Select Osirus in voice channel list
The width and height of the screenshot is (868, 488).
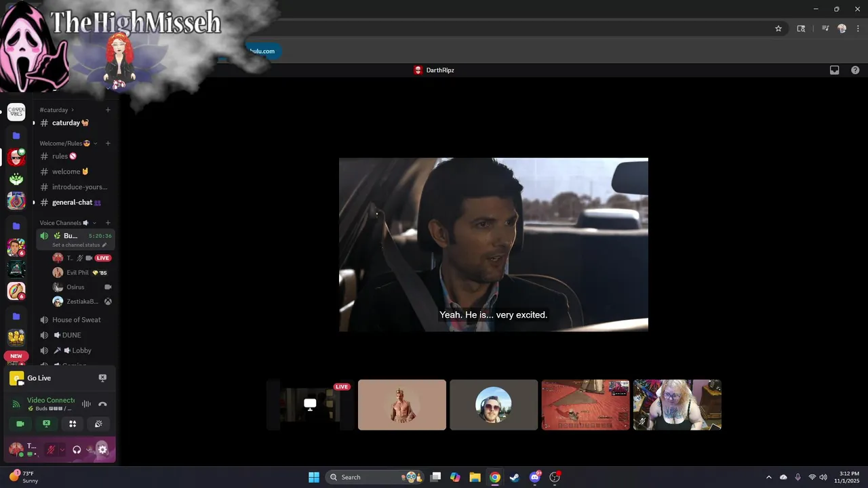[81, 287]
